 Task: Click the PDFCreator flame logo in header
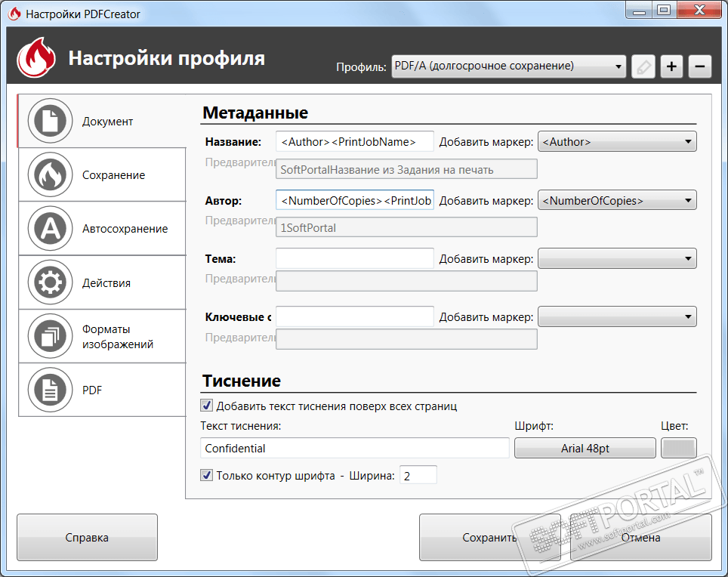[x=36, y=57]
